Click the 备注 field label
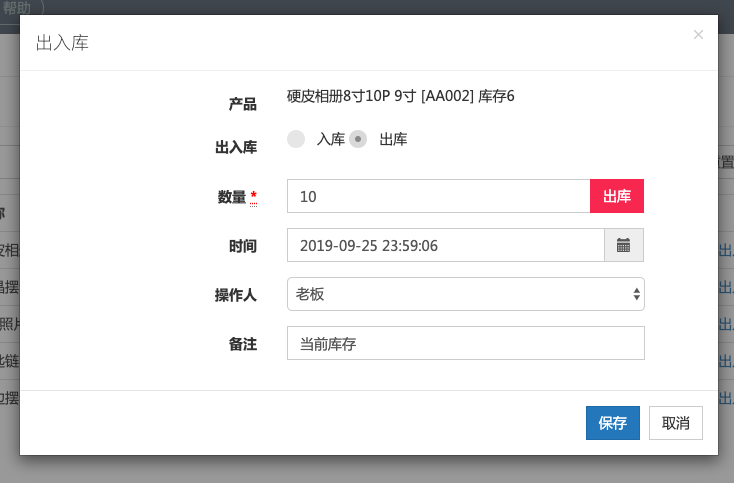Image resolution: width=734 pixels, height=483 pixels. coord(243,344)
